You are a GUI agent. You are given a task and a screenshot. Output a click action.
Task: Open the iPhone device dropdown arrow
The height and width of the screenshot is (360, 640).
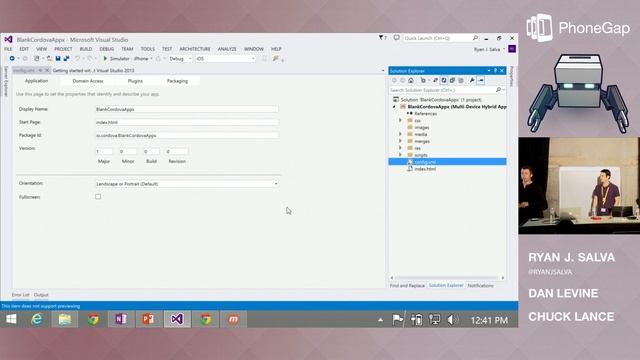click(x=151, y=59)
